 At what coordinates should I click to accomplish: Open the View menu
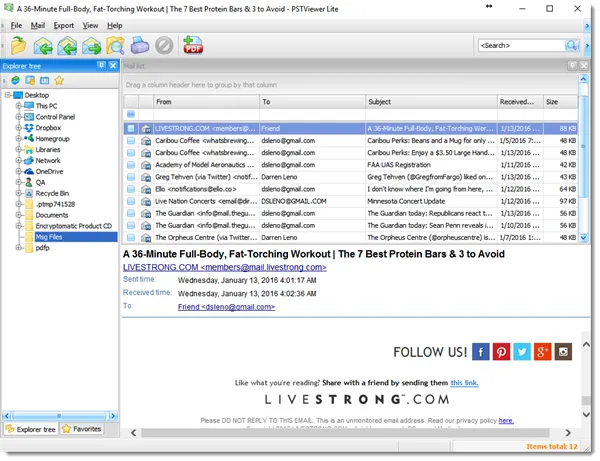pyautogui.click(x=90, y=26)
